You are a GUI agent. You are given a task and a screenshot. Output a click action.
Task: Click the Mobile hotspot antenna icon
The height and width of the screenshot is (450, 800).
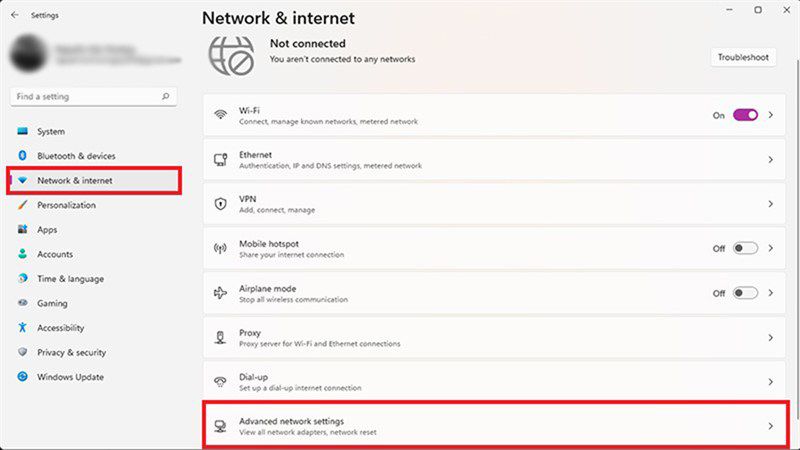coord(220,248)
